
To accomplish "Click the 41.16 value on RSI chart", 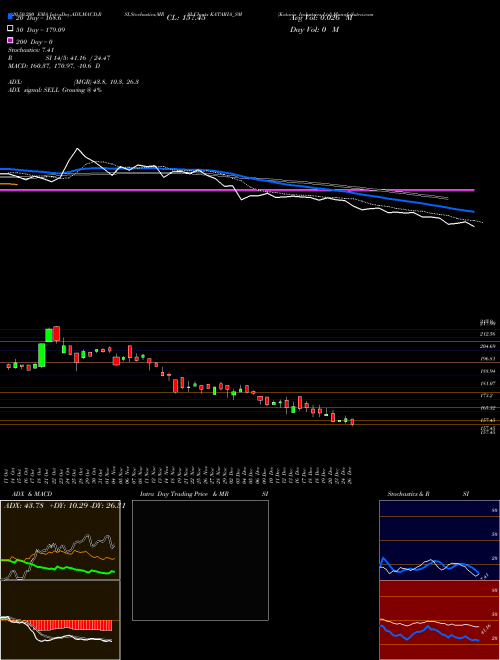I will tap(487, 628).
